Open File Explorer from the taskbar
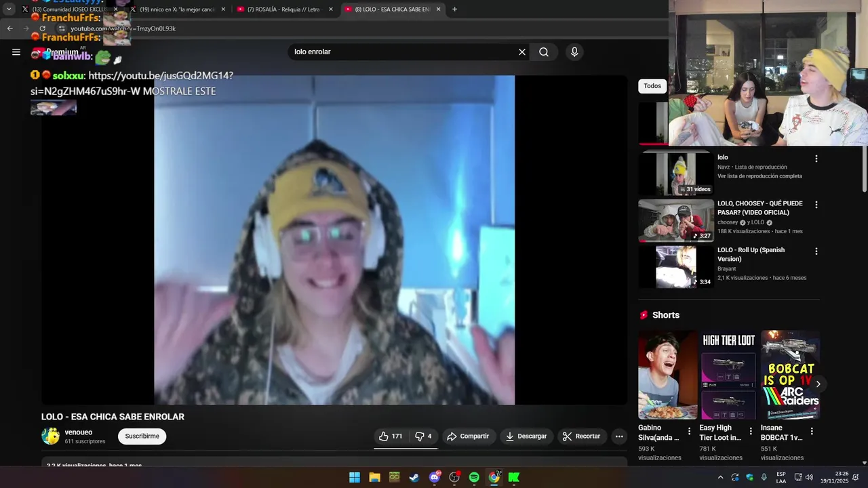 click(374, 477)
